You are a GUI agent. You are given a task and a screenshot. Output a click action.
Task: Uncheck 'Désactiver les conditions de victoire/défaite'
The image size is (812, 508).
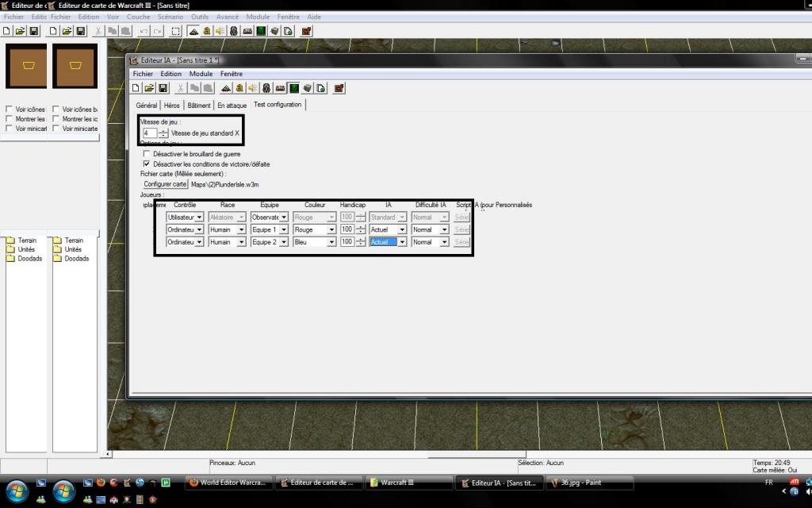(147, 164)
